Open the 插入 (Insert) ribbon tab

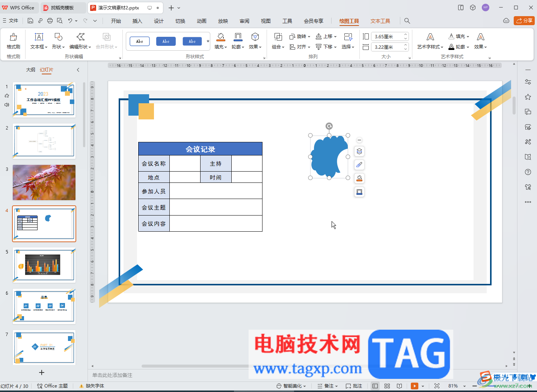click(137, 21)
